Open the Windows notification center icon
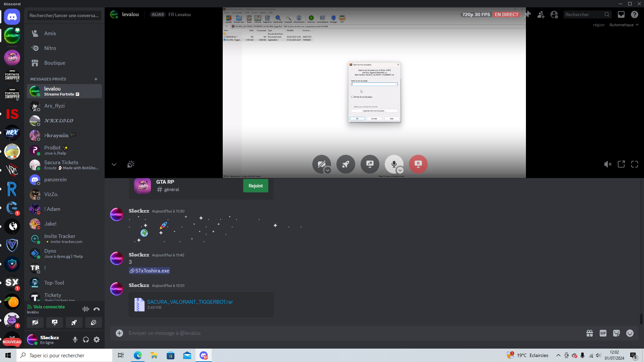Image resolution: width=644 pixels, height=362 pixels. [x=633, y=355]
